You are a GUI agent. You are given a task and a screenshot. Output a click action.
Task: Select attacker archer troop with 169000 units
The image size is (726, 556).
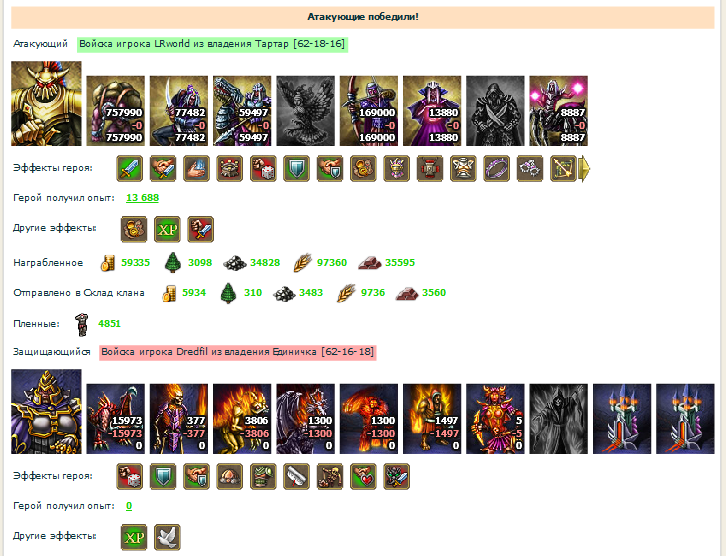pos(369,111)
